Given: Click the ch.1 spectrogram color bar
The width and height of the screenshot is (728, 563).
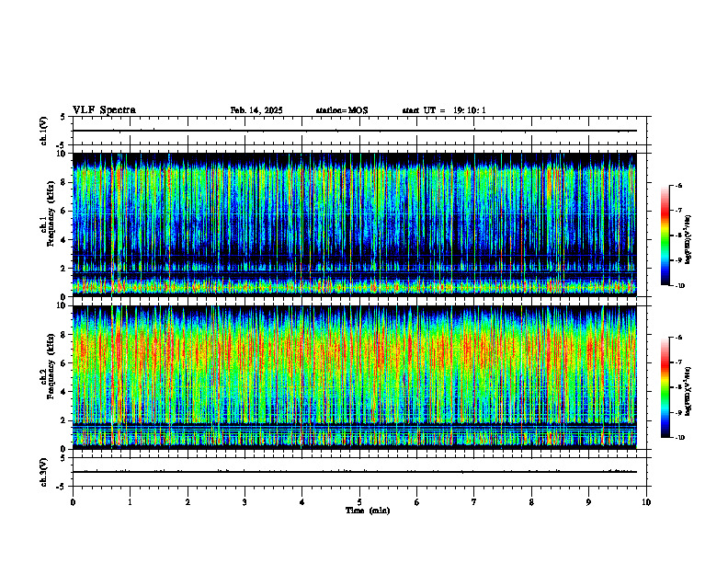Looking at the screenshot, I should coord(665,236).
